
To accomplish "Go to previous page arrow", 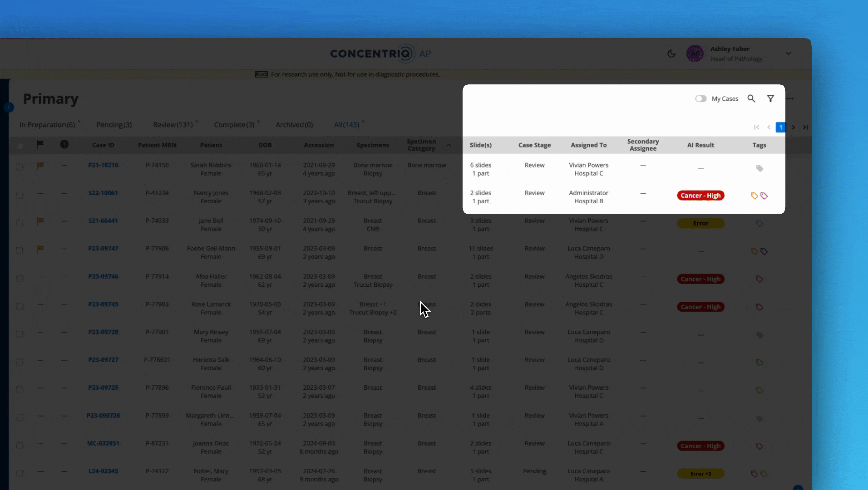I will click(x=769, y=127).
